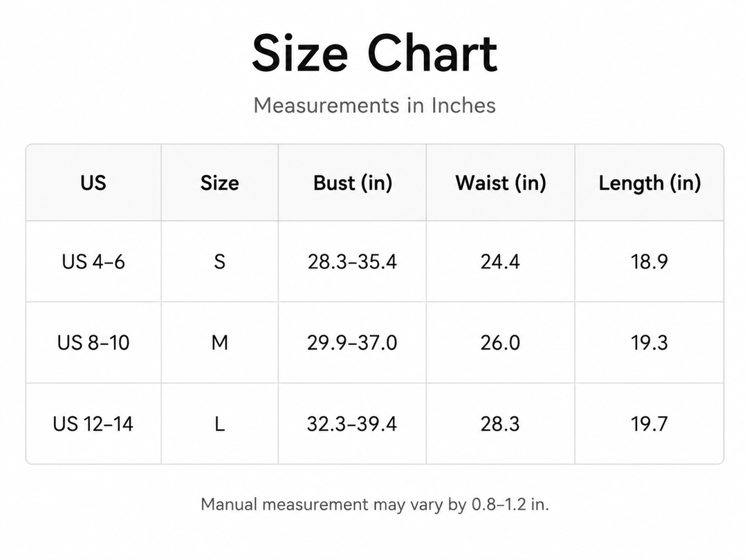Click the Waist (in) column header

tap(501, 183)
